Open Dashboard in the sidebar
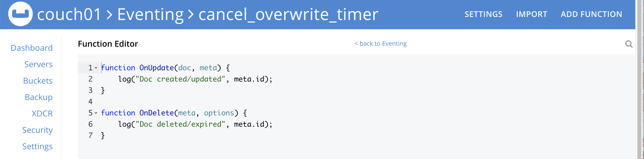This screenshot has height=159, width=644. click(x=31, y=48)
